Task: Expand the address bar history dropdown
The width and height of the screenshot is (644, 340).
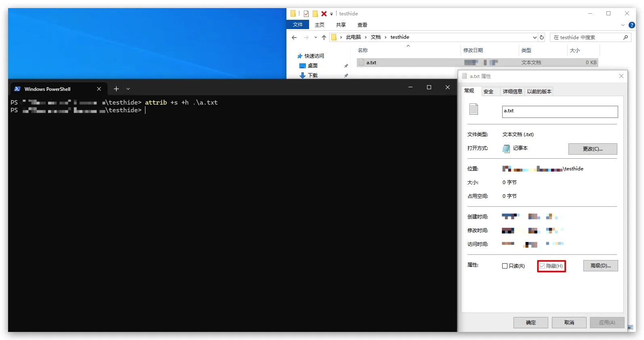Action: 535,37
